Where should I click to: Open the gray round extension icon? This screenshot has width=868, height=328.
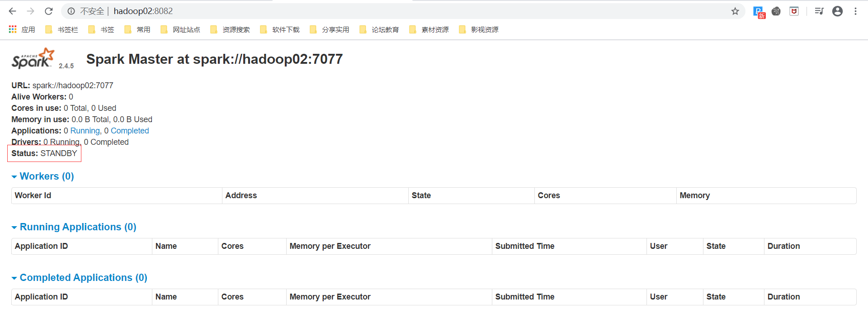point(776,11)
